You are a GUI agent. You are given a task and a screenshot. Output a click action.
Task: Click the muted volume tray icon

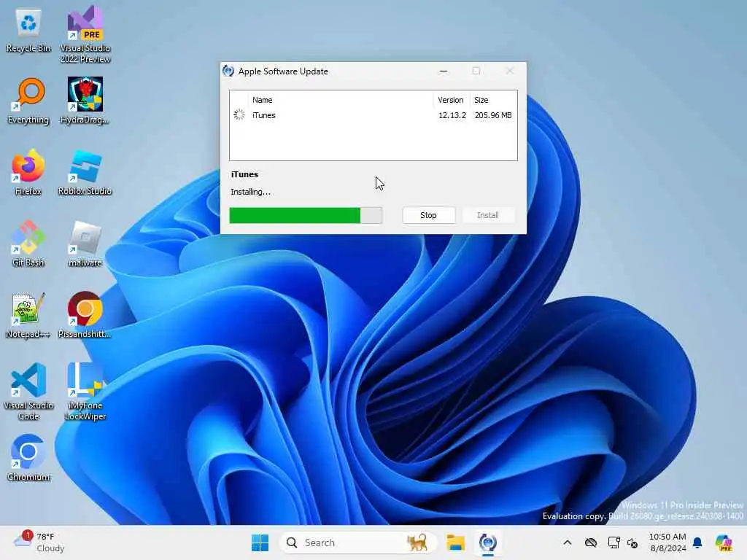tap(632, 542)
